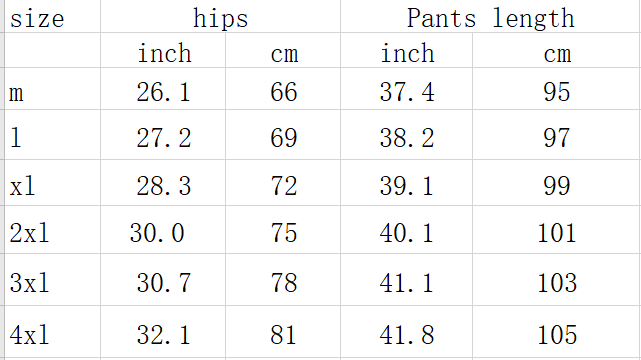Select the 'size' header cell
Screen dimensions: 641x360
coord(52,16)
